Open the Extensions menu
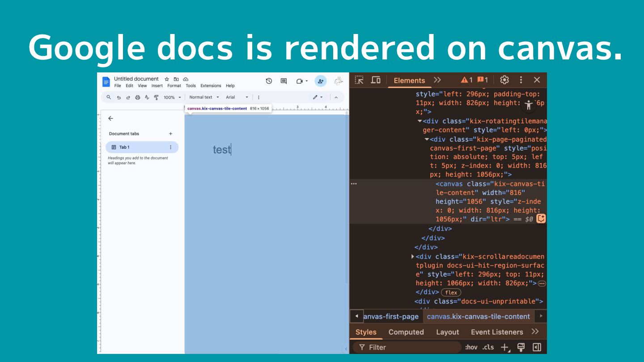The width and height of the screenshot is (644, 362). (x=211, y=86)
